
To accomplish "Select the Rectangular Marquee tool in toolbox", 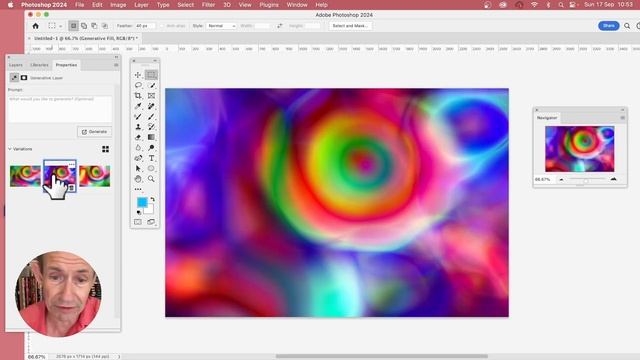I will click(151, 75).
